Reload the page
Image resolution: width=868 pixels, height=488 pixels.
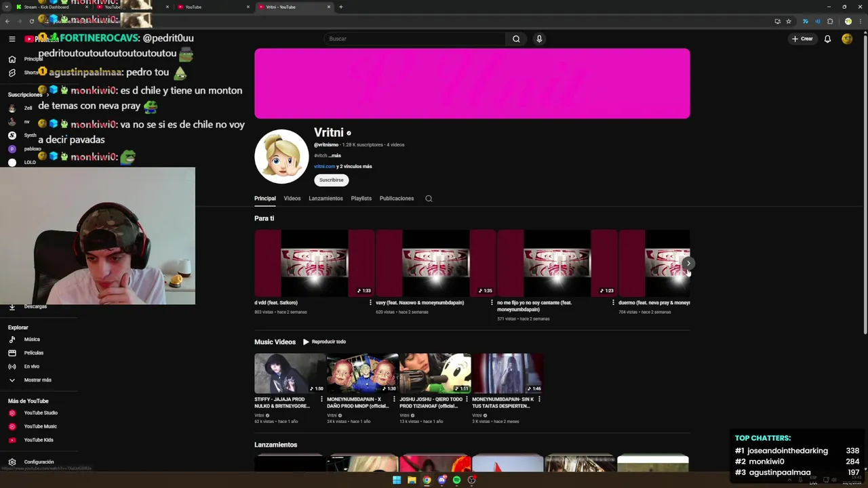(x=31, y=21)
